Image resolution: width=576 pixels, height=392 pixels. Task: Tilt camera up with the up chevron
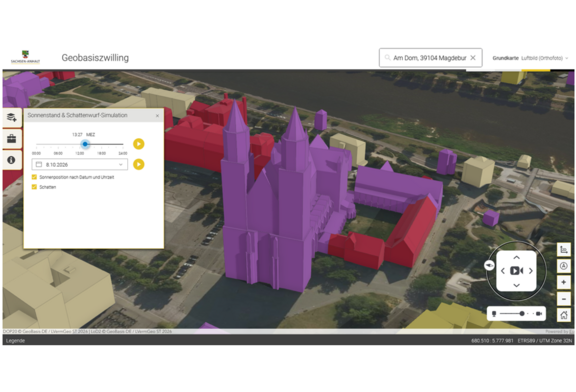(516, 258)
